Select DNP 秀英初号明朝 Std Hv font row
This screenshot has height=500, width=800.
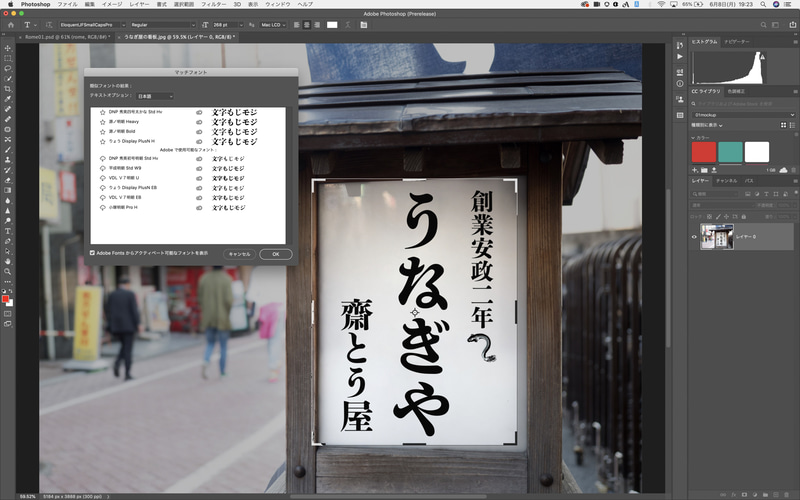click(x=188, y=159)
